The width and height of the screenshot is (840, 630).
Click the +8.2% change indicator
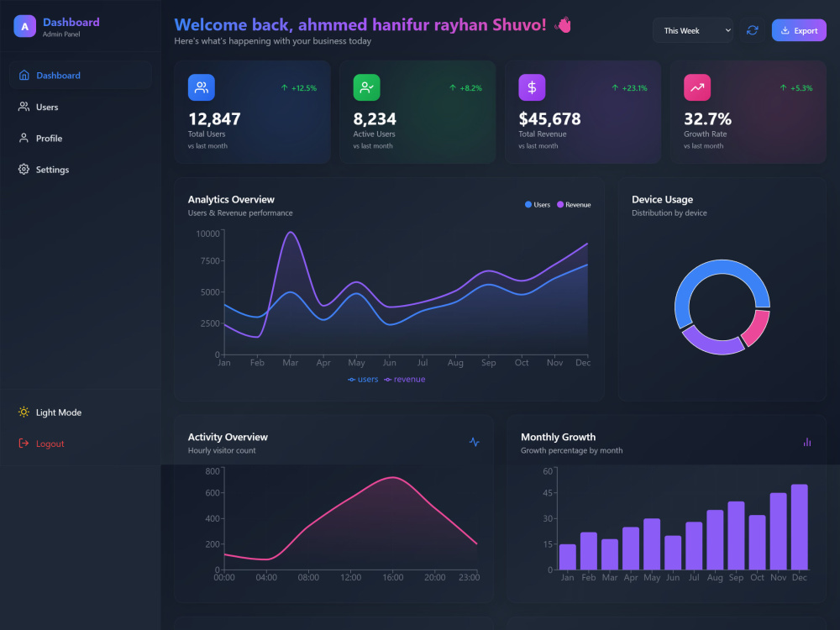pyautogui.click(x=465, y=88)
